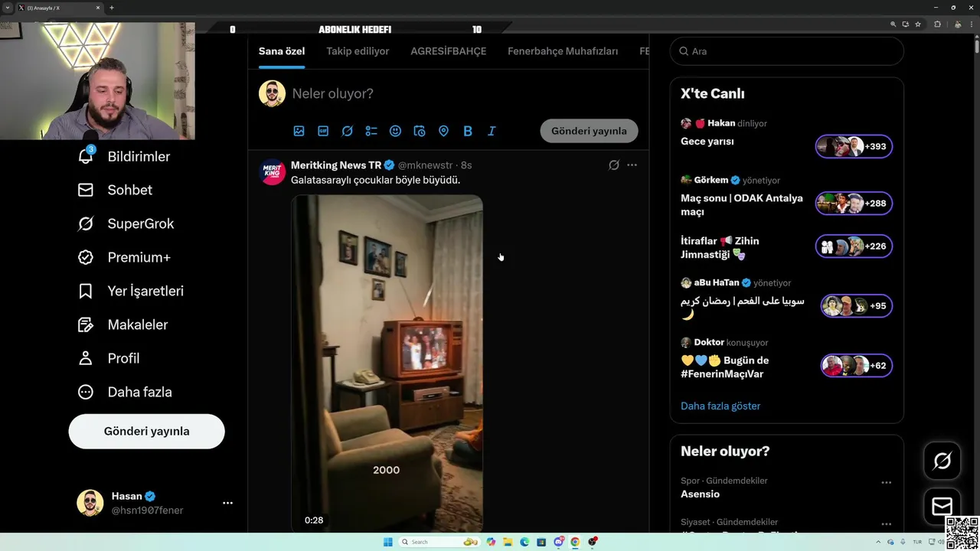Bookmark this page with the star icon
Image resolution: width=980 pixels, height=551 pixels.
[918, 24]
